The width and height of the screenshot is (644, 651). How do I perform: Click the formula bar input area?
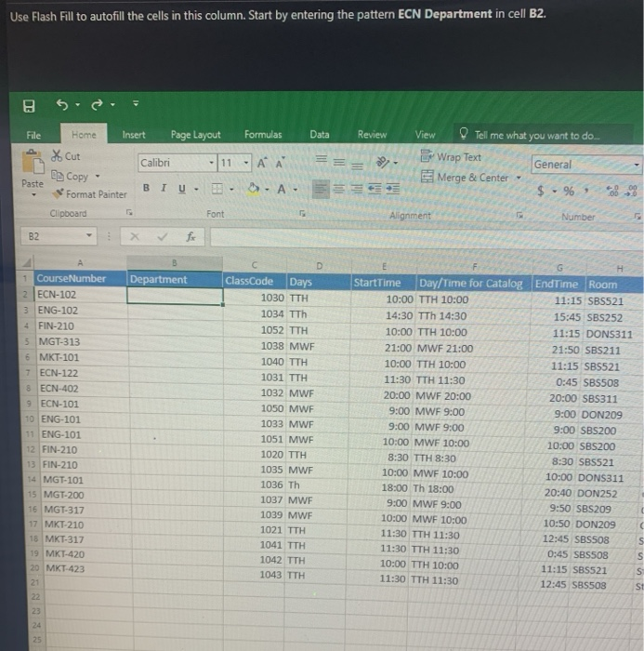coord(427,238)
